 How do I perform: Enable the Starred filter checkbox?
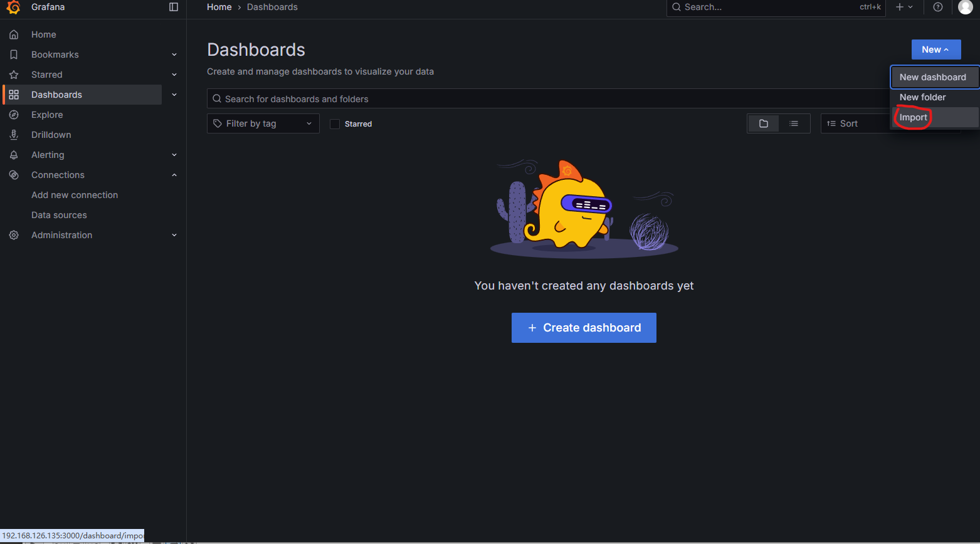[x=335, y=124]
